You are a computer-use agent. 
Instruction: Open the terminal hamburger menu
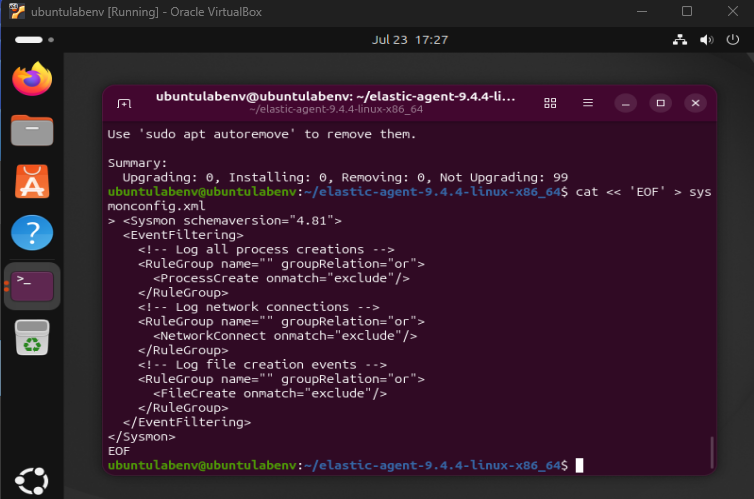click(588, 103)
